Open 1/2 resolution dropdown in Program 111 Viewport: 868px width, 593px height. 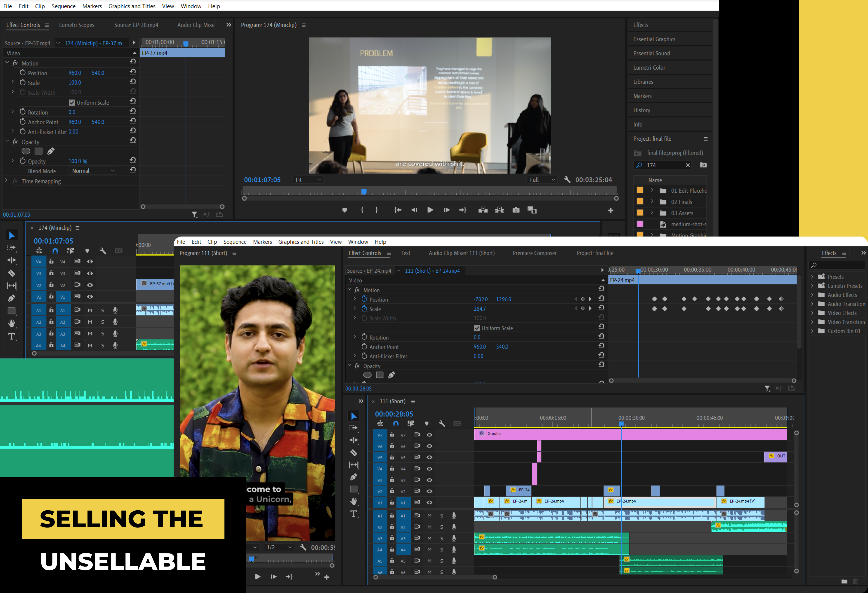279,547
